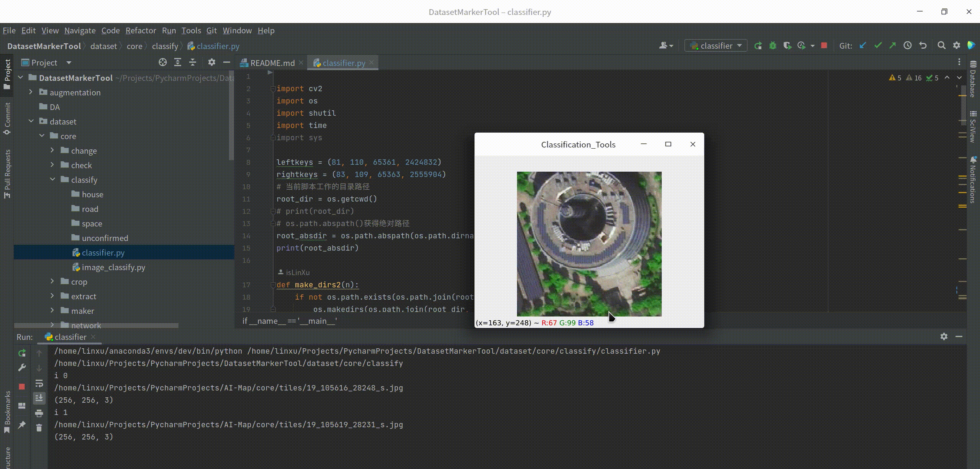Viewport: 980px width, 469px height.
Task: Clear run console with trash icon
Action: [x=39, y=428]
